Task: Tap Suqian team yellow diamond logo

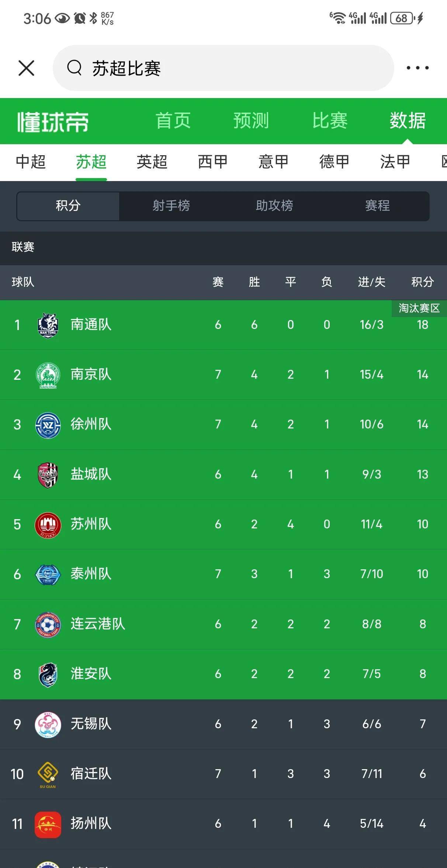Action: click(48, 774)
